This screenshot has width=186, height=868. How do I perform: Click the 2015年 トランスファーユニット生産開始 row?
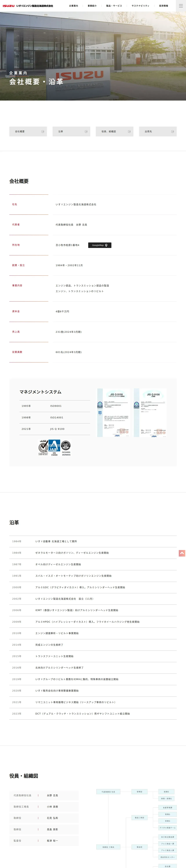pyautogui.click(x=93, y=656)
